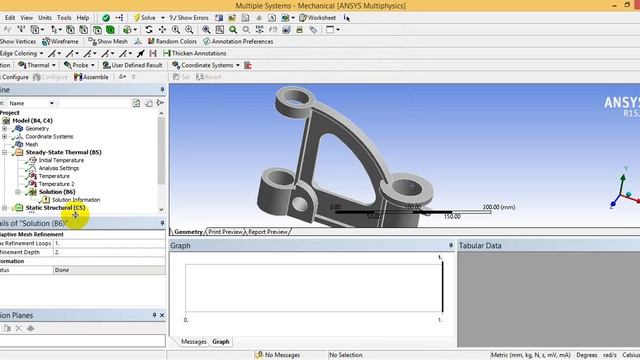Click the Wireframe view icon
This screenshot has height=360, width=640.
[x=46, y=41]
